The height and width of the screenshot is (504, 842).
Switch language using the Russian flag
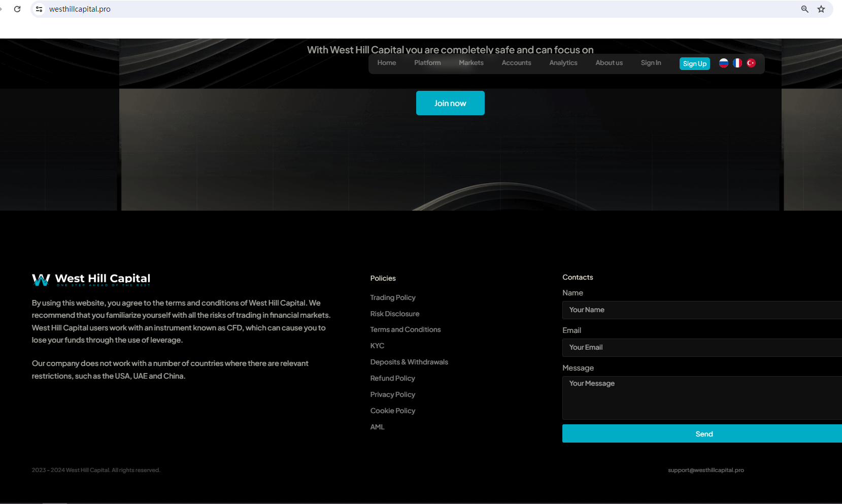click(724, 63)
